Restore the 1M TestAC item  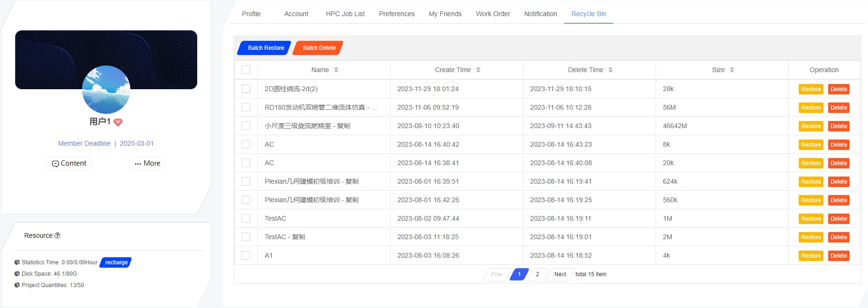click(x=811, y=219)
